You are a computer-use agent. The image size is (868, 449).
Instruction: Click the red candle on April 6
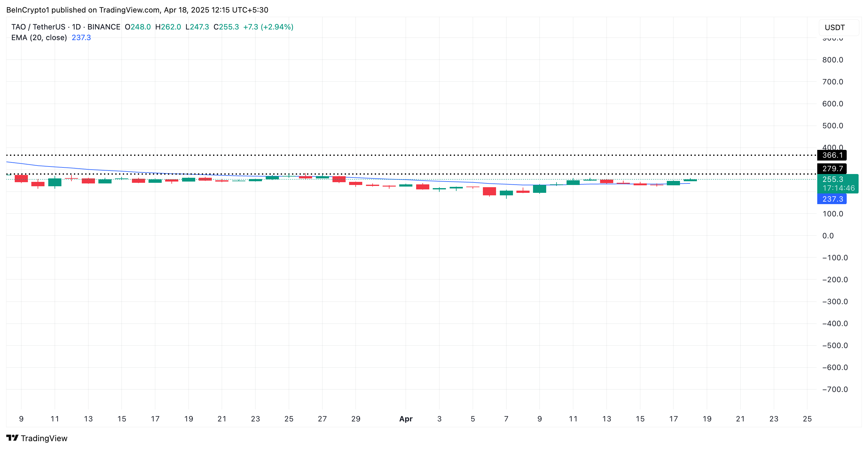coord(489,191)
